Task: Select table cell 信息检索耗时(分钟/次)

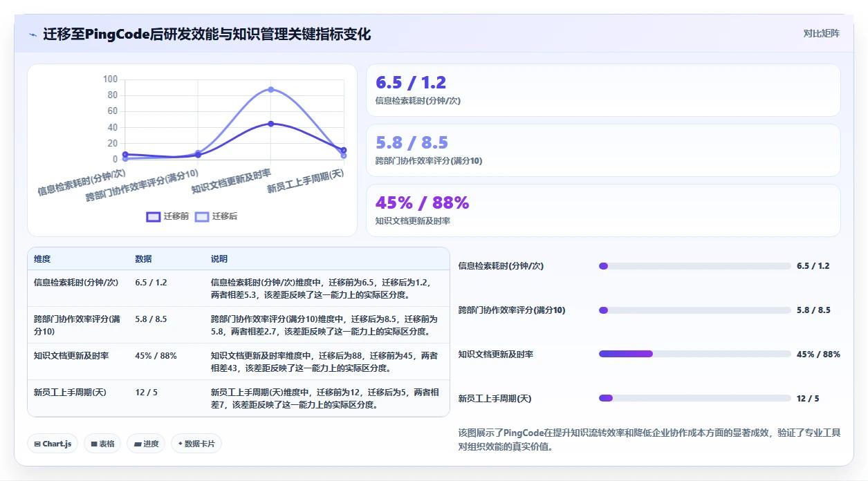Action: coord(76,283)
